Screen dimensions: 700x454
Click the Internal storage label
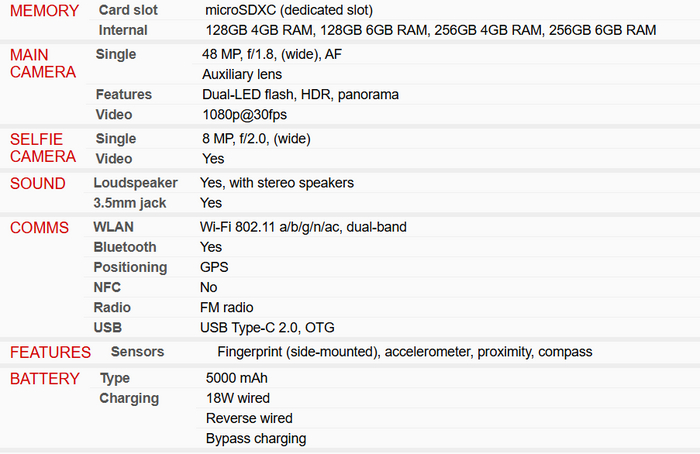click(123, 30)
